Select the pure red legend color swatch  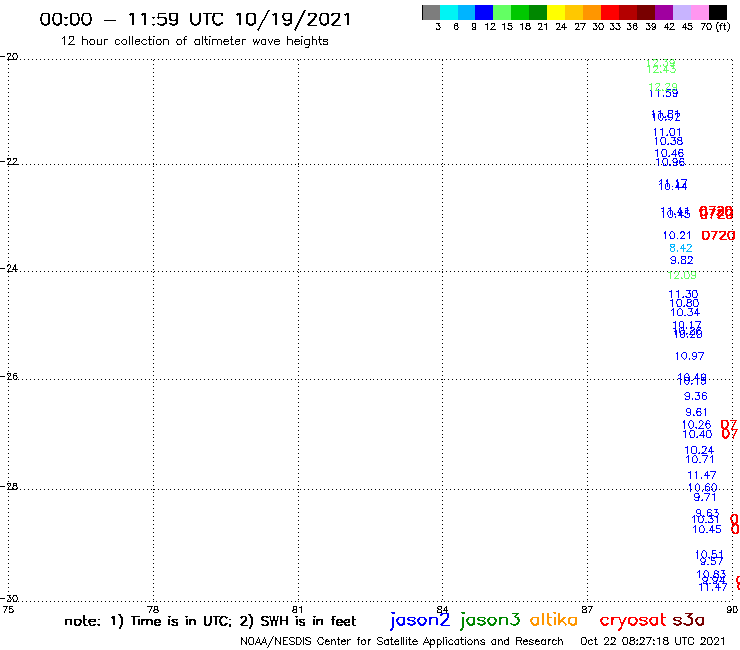[x=610, y=12]
